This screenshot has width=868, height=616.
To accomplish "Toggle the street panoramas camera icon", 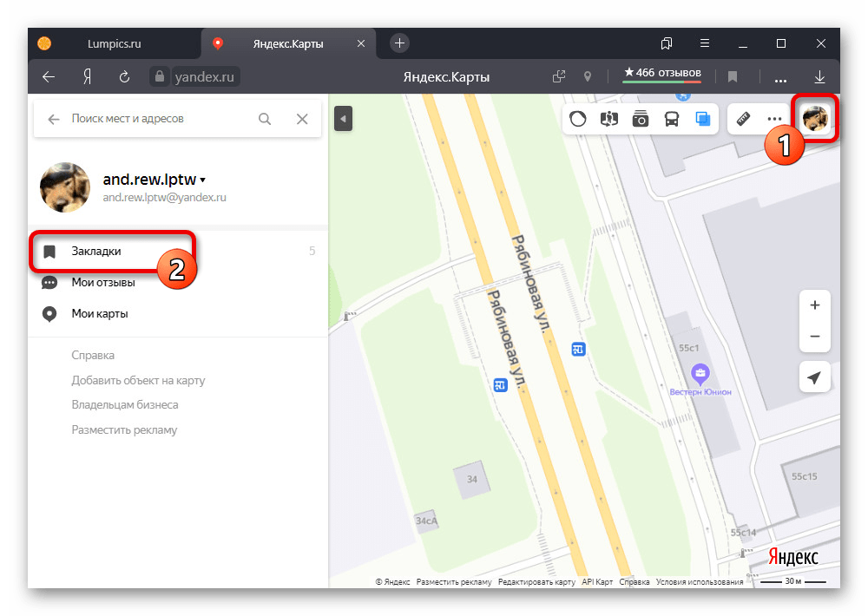I will pyautogui.click(x=641, y=119).
